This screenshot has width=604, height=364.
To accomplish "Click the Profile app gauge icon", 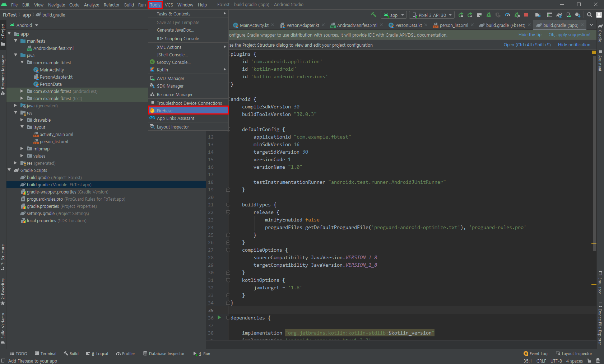I will pos(507,15).
